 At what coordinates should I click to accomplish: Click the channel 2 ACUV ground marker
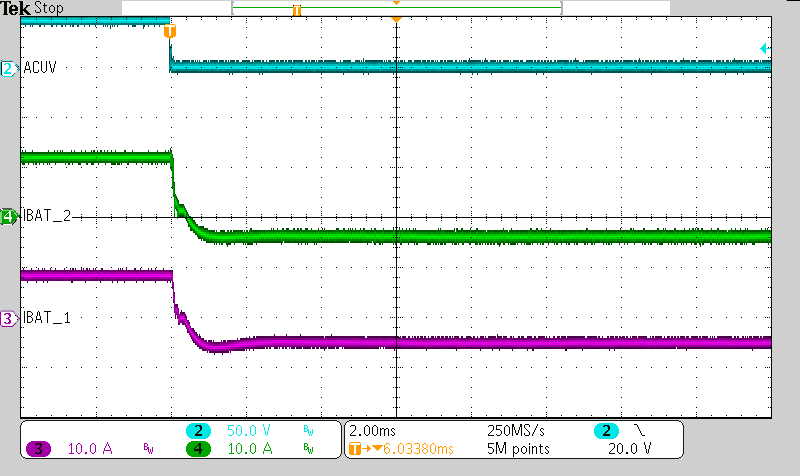tap(8, 69)
